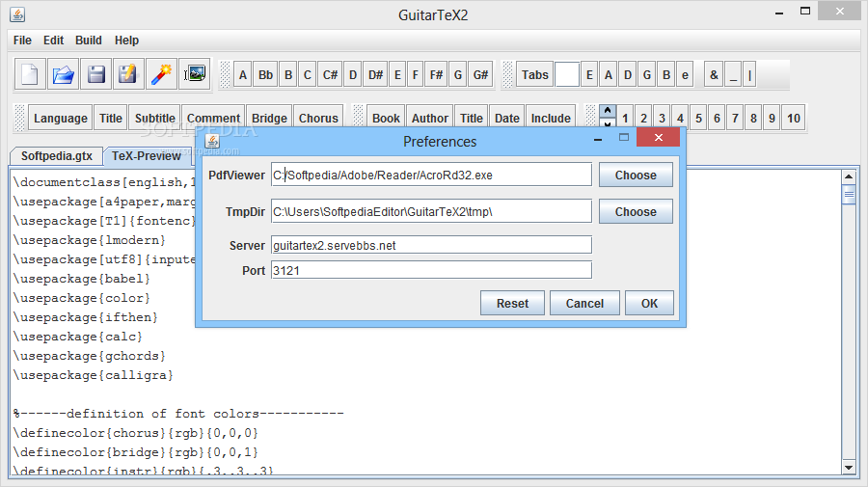Image resolution: width=868 pixels, height=487 pixels.
Task: Click number 10 fret button
Action: [794, 118]
